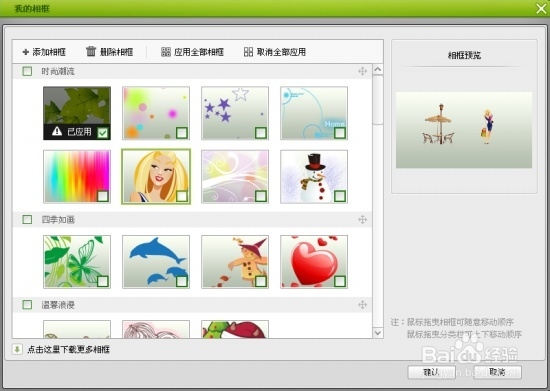
Task: Open the 点击这里下载更多相框 link
Action: [68, 349]
